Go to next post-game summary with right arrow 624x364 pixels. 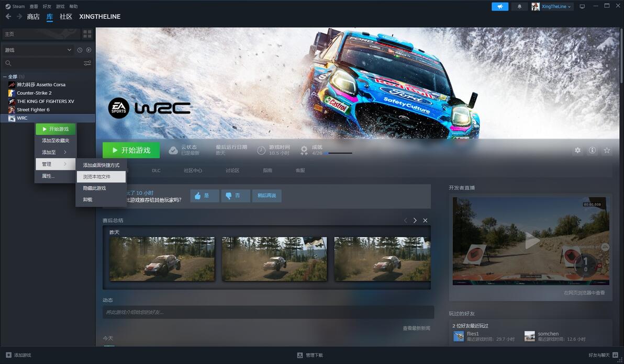[415, 220]
